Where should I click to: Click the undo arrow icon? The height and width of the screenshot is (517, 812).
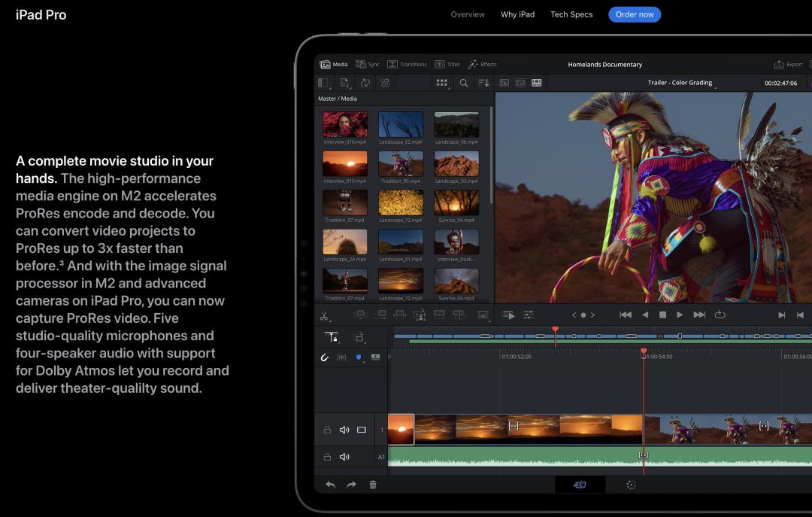pos(330,485)
